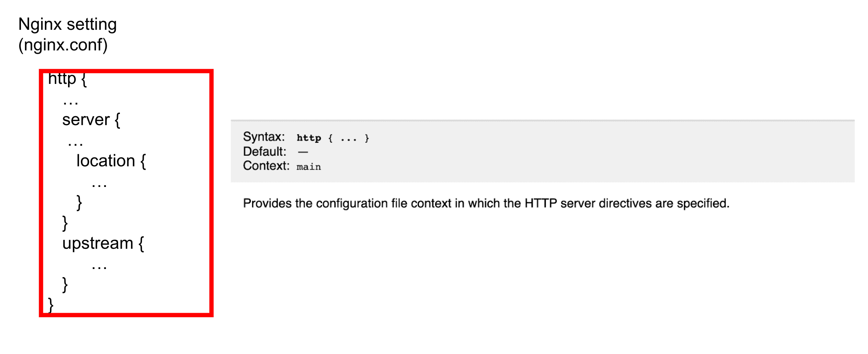Click the 'upstream {' block line

tap(103, 243)
